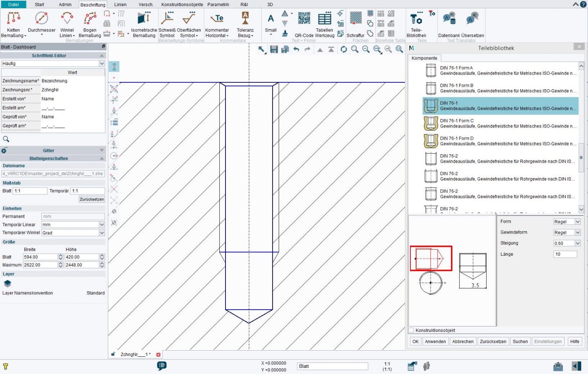Save the drawing using the floppy disk icon
This screenshot has height=374, width=588.
[x=274, y=49]
